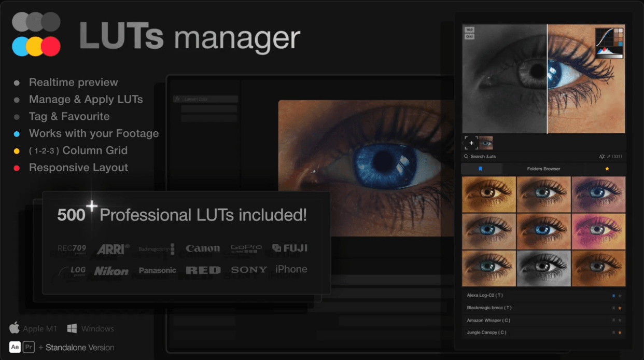
Task: Select the Lumetri Color effect row
Action: [205, 99]
